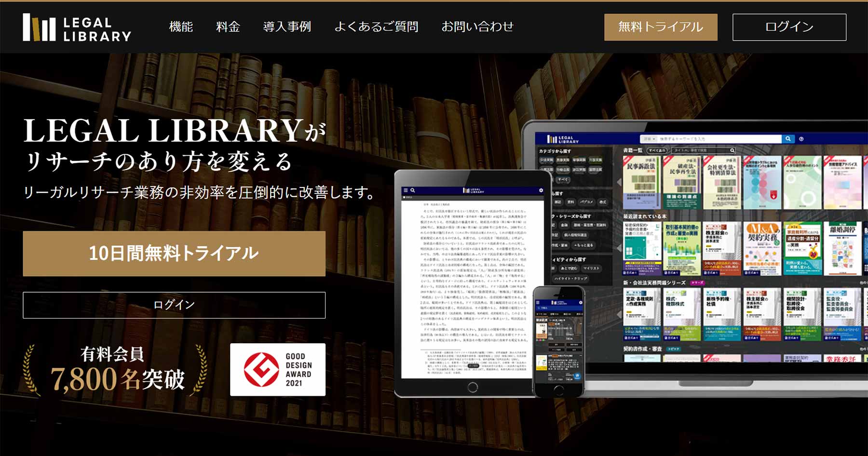Click the hamburger icon on the phone screen
This screenshot has height=456, width=868.
point(539,303)
